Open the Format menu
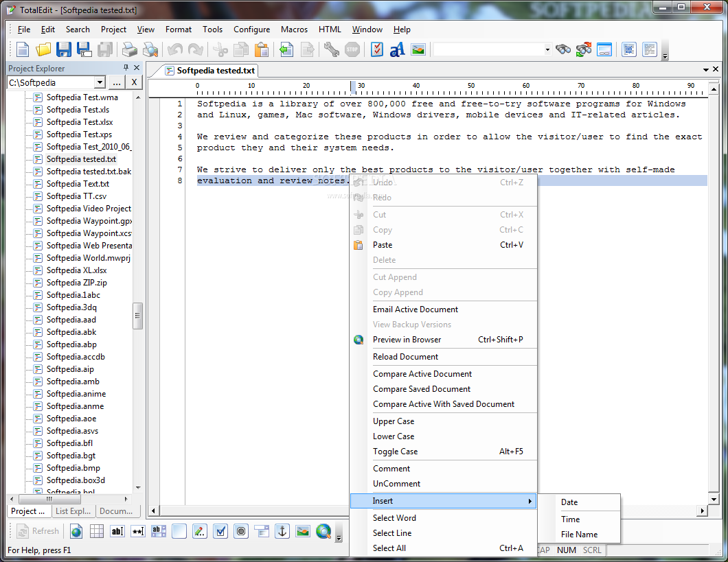728x562 pixels. tap(179, 30)
